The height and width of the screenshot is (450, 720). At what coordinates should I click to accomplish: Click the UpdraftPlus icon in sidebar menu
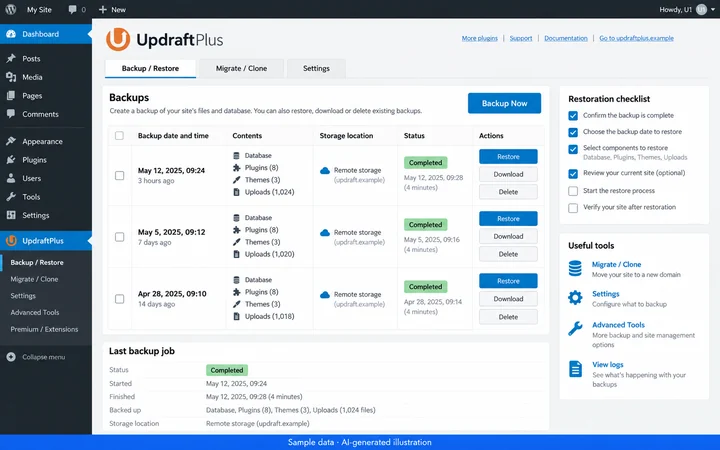(x=11, y=241)
